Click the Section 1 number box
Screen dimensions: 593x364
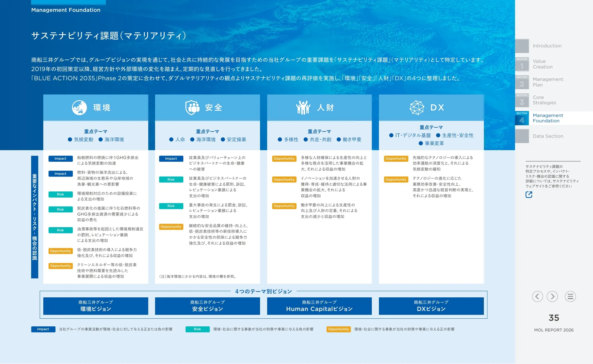[x=522, y=64]
